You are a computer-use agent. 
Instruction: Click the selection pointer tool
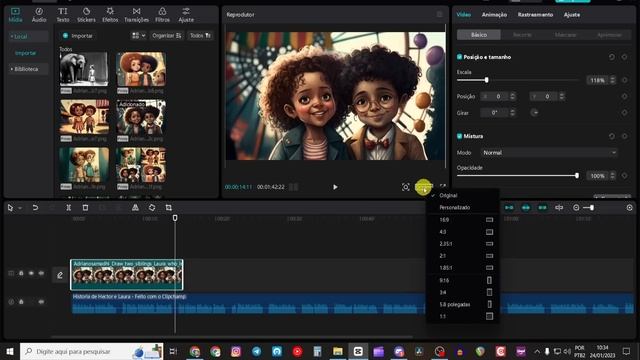pyautogui.click(x=10, y=207)
